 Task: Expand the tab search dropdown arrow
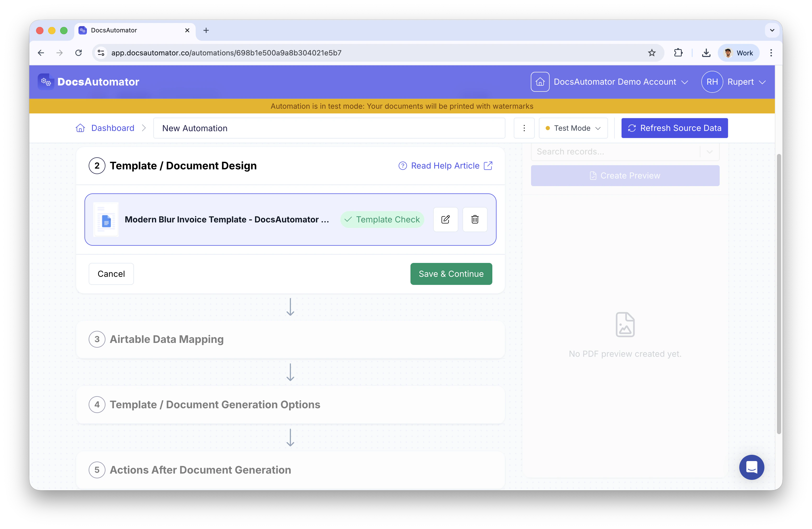[772, 30]
